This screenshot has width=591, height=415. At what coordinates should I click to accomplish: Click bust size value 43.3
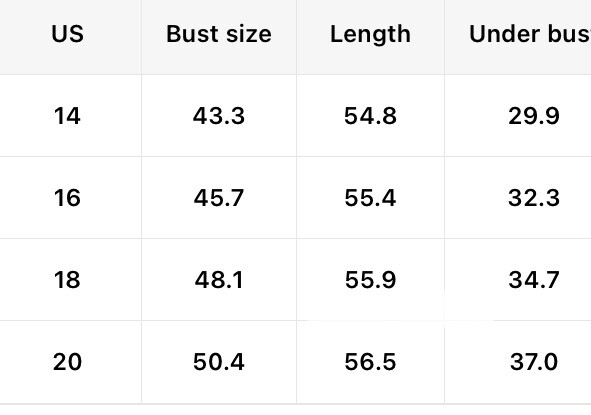219,116
